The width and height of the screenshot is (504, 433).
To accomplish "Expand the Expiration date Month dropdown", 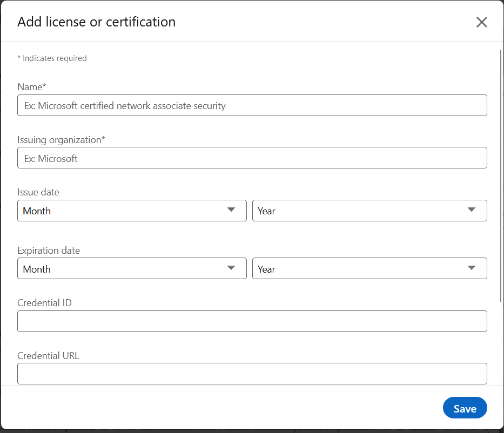I will point(132,268).
